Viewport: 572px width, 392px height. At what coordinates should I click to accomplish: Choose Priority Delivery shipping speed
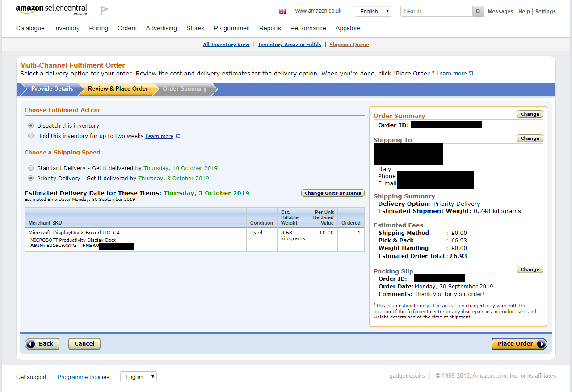31,178
